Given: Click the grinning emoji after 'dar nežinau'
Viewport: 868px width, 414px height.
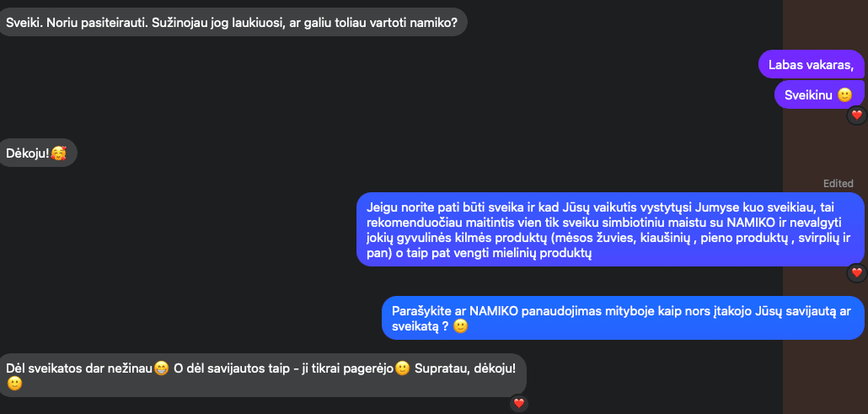Looking at the screenshot, I should point(161,368).
